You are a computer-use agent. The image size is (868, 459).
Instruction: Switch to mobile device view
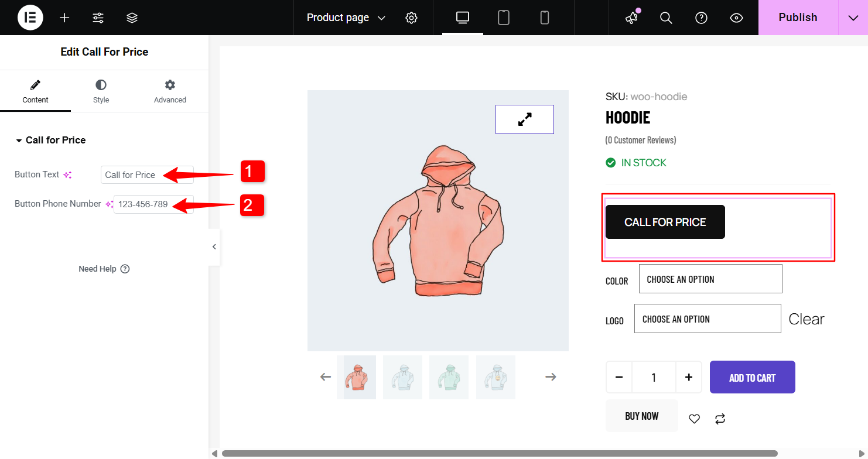(x=545, y=18)
